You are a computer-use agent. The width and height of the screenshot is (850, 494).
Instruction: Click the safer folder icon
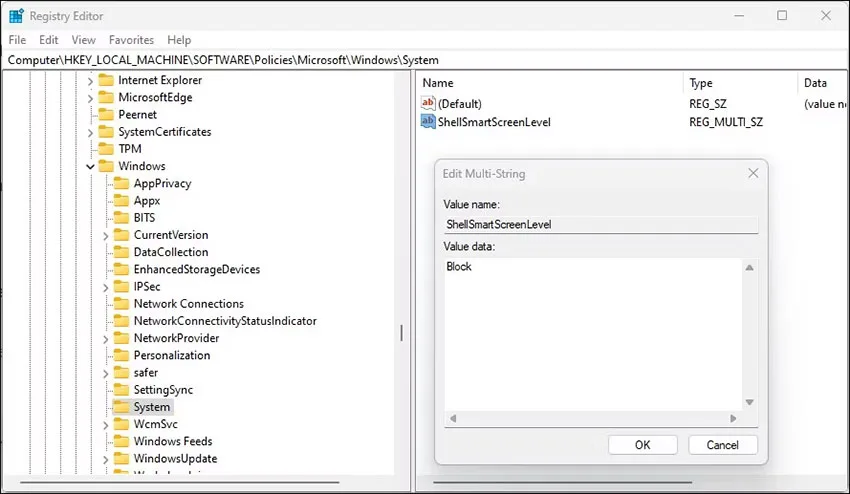121,373
